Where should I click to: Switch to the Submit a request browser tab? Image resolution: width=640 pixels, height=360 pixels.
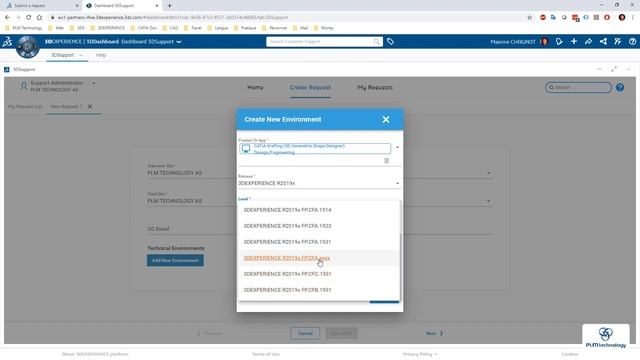(41, 6)
